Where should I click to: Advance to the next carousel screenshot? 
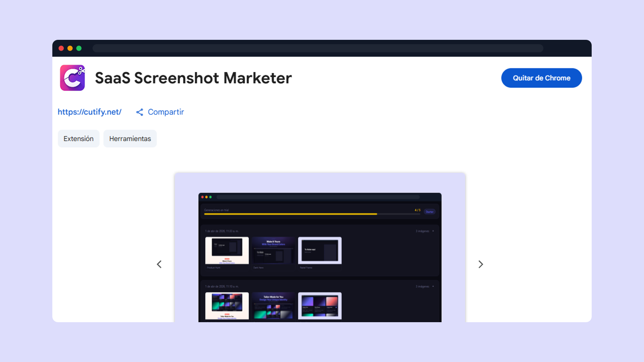[x=481, y=264]
